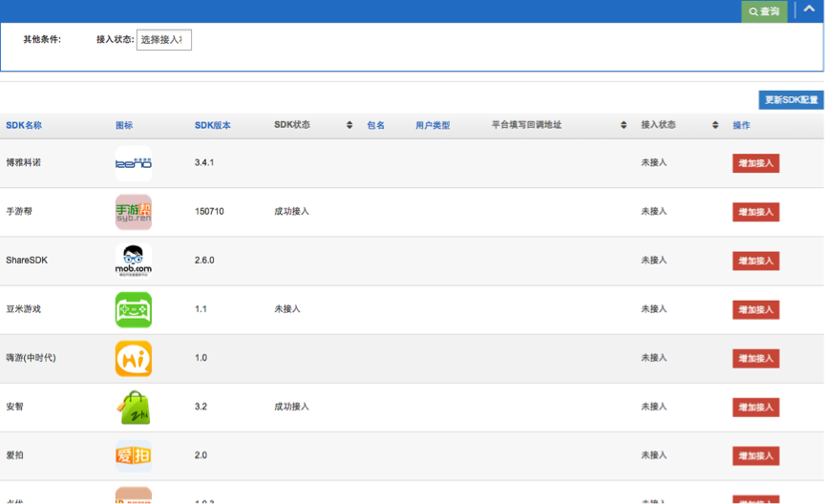This screenshot has height=504, width=826.
Task: Click 成功接入 status in 手游帮 row
Action: (x=291, y=211)
